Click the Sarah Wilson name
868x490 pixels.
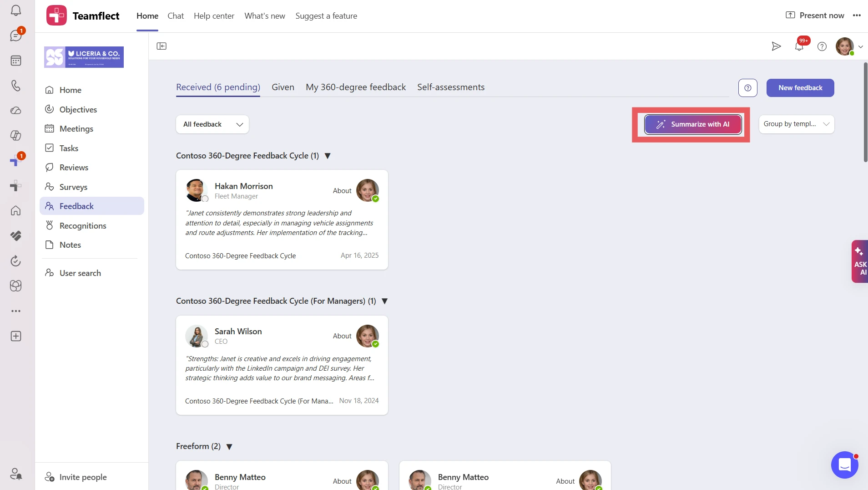click(238, 332)
